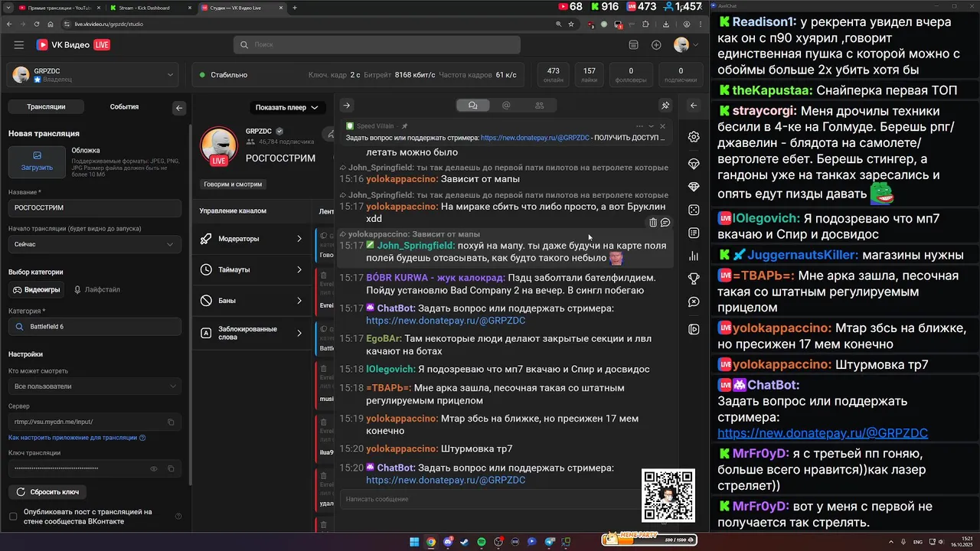
Task: Open the Баны section
Action: [x=251, y=301]
